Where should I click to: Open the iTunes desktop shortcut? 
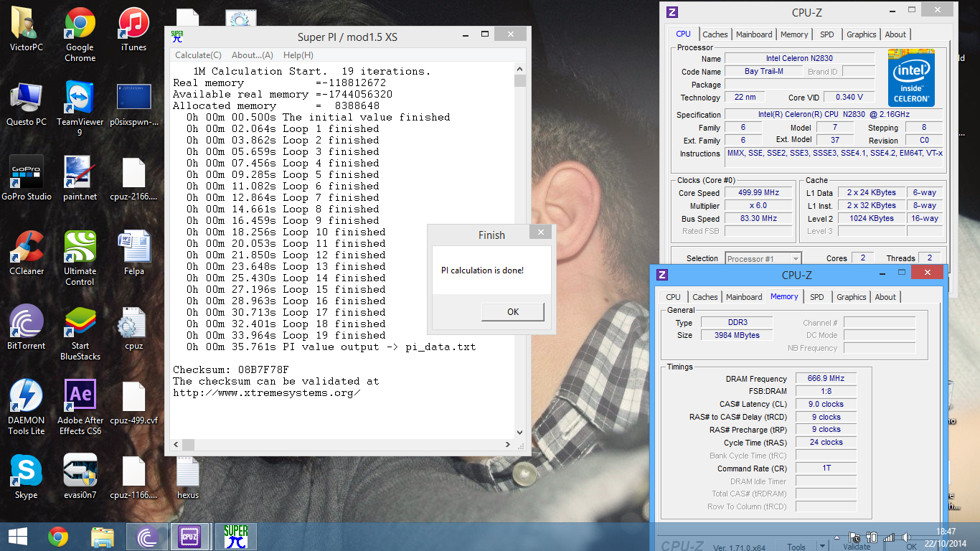pos(133,29)
